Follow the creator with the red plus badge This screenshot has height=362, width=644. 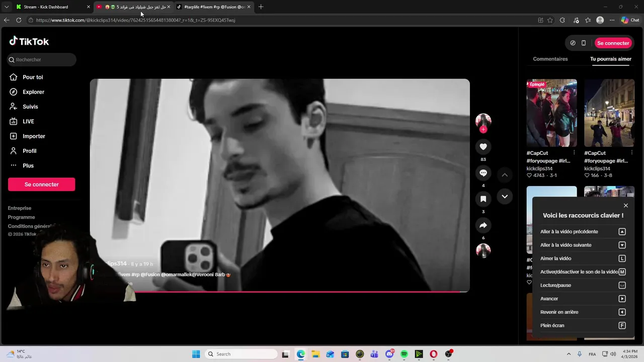tap(483, 130)
